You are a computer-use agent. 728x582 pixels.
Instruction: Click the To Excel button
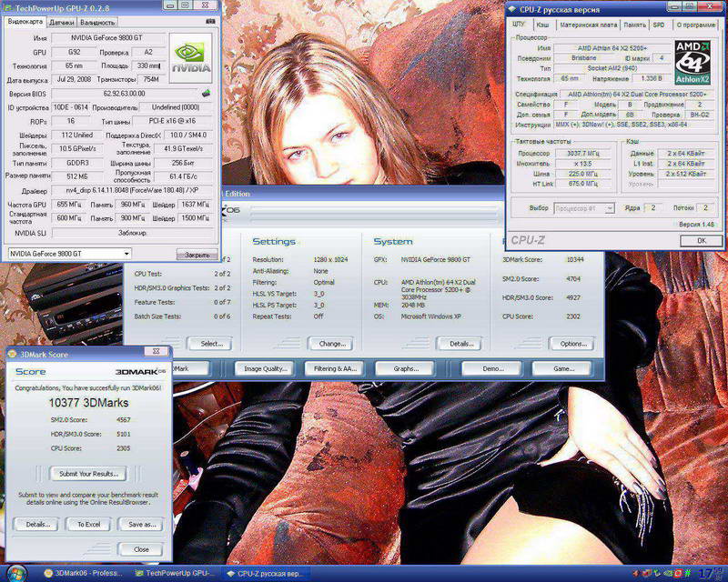(x=88, y=525)
